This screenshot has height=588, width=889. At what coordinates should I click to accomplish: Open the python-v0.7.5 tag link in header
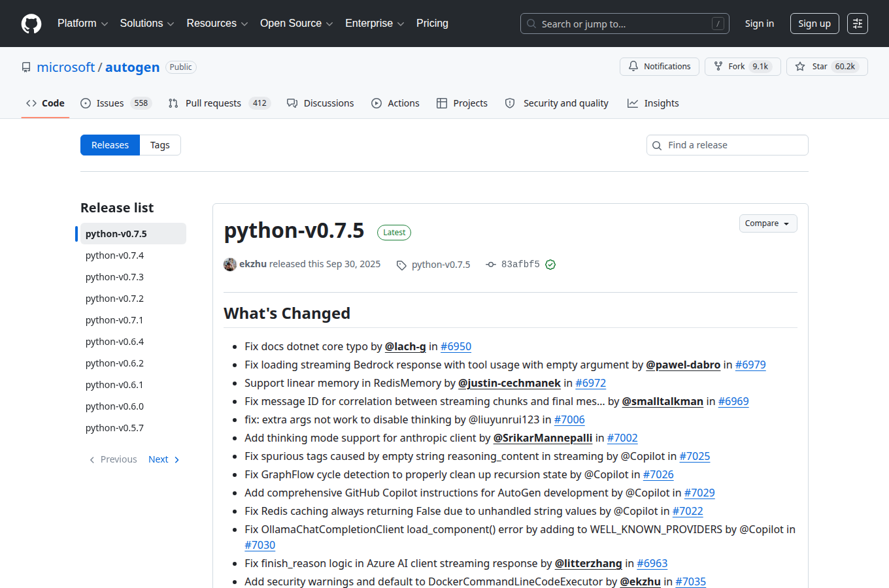[441, 265]
